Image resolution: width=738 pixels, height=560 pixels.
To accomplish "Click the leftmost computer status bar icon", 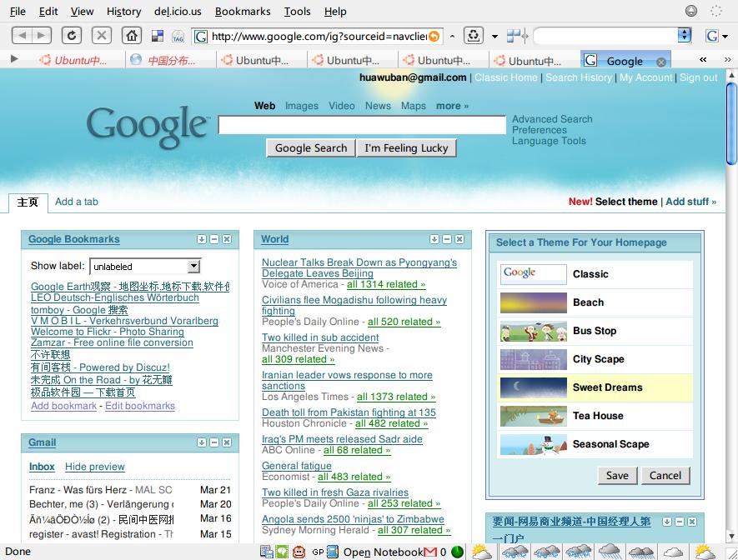I will click(267, 552).
